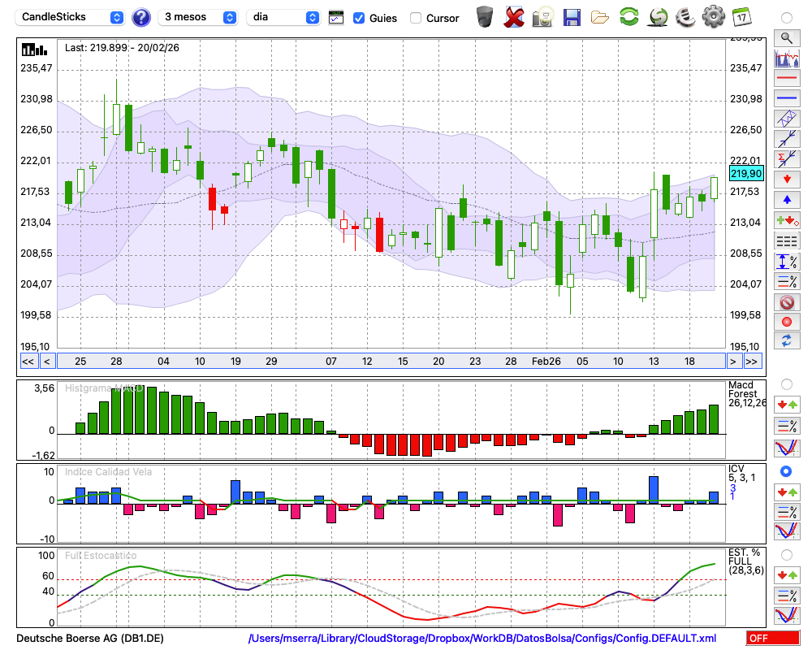This screenshot has height=650, width=812.
Task: Take a snapshot with the camera icon
Action: point(543,17)
